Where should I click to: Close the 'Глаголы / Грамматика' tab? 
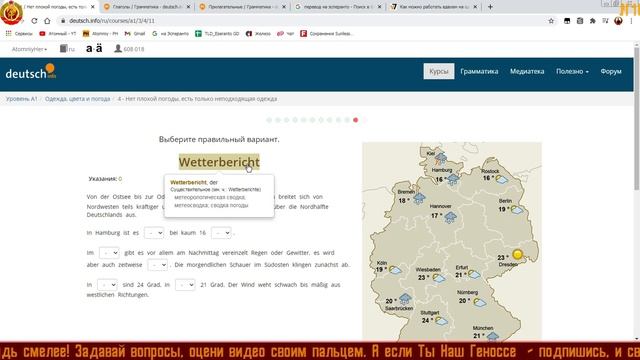188,7
